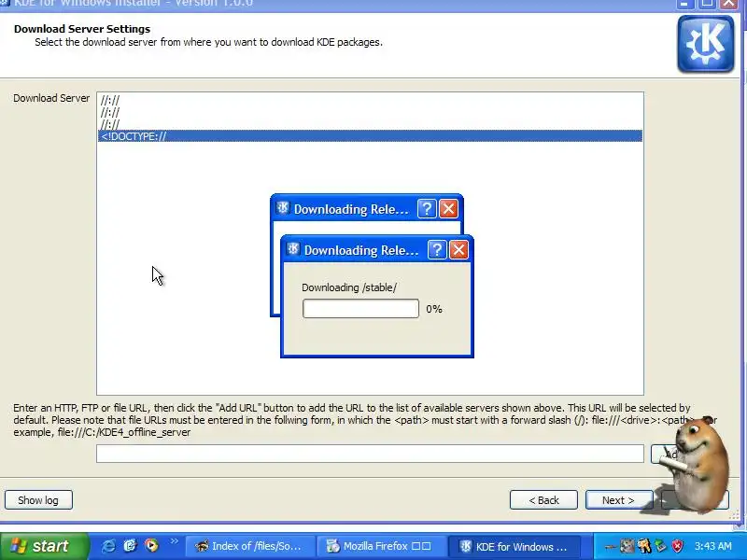Click the download progress bar
This screenshot has width=747, height=560.
coord(360,309)
